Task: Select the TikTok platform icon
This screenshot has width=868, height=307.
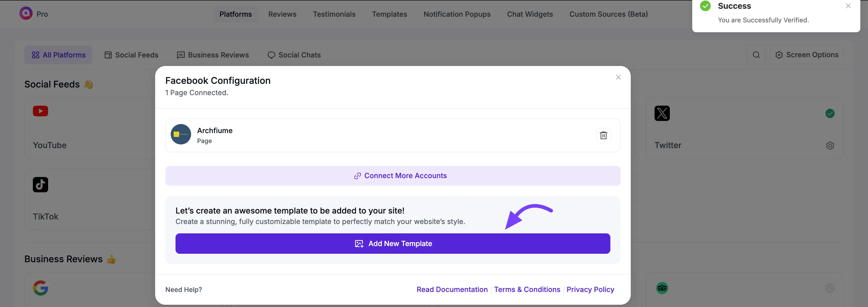Action: click(x=40, y=184)
